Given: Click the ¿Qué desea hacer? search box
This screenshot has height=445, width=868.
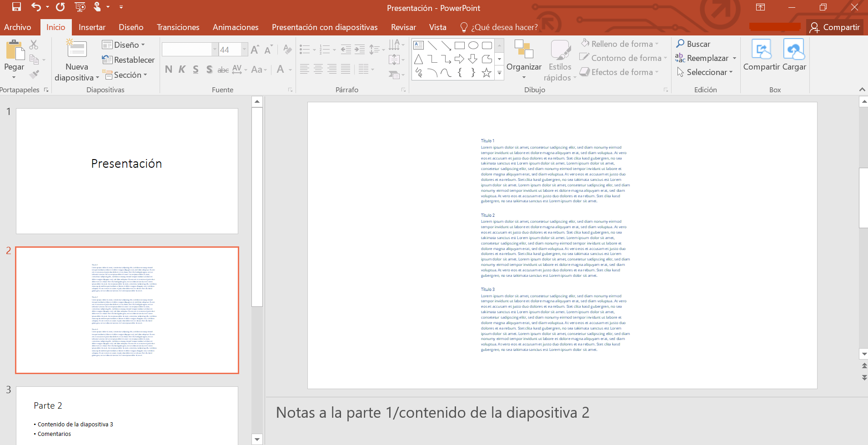Looking at the screenshot, I should pyautogui.click(x=499, y=27).
